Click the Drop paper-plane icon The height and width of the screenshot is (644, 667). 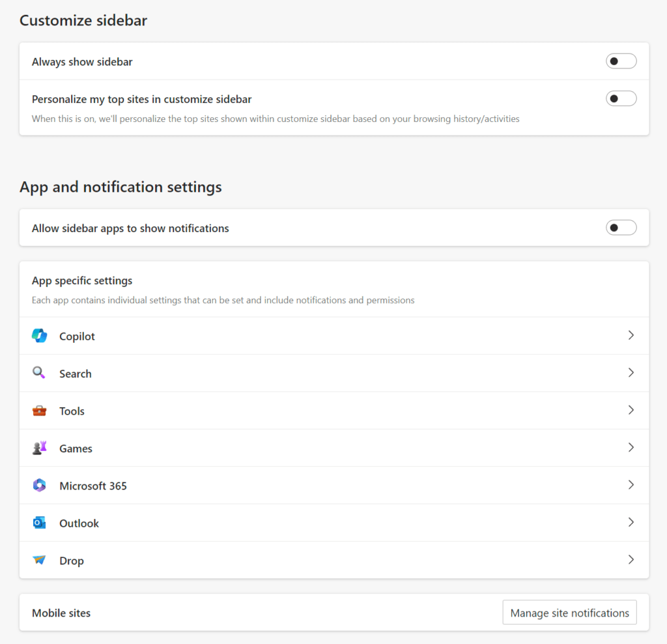tap(39, 560)
